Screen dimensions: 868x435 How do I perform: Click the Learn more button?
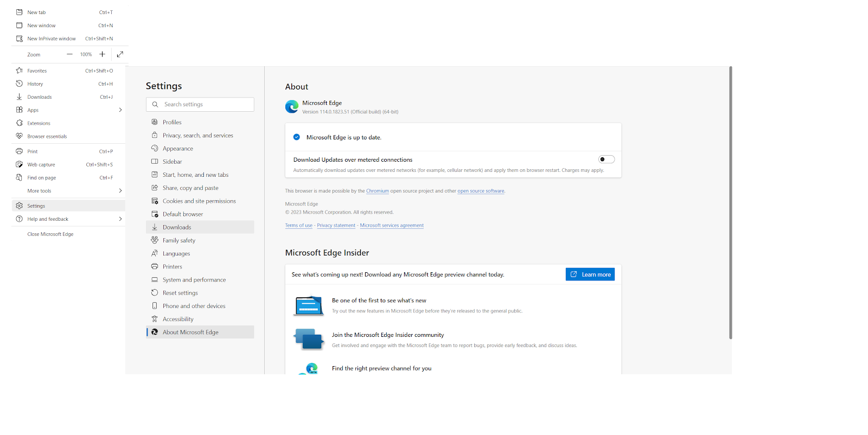(590, 274)
